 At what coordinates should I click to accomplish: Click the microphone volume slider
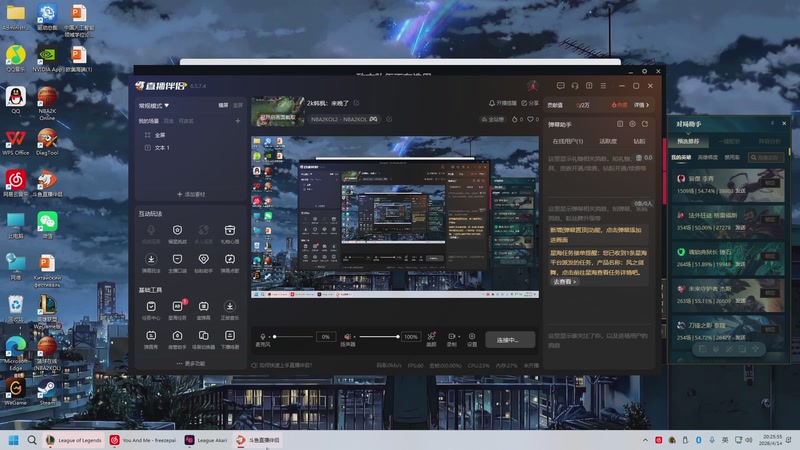click(293, 337)
